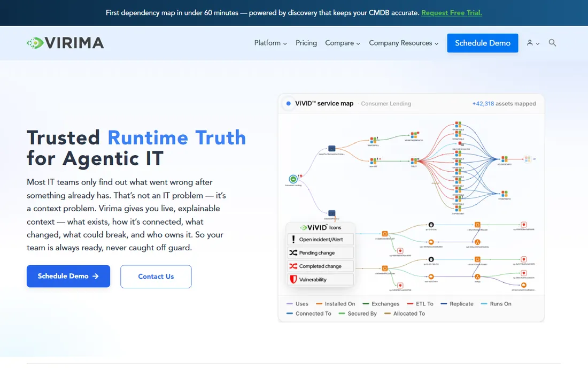Click the Replicate legend entry
The image size is (588, 368).
(x=457, y=304)
